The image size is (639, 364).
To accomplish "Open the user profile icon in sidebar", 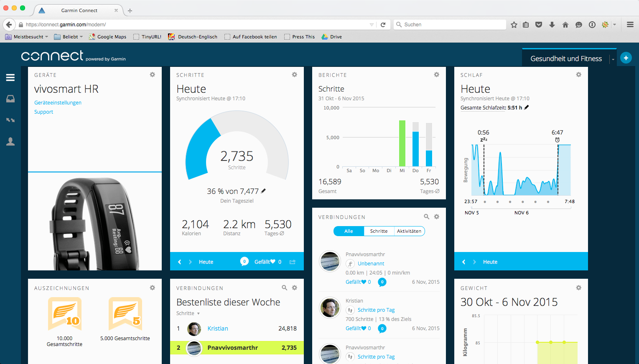I will (x=10, y=142).
